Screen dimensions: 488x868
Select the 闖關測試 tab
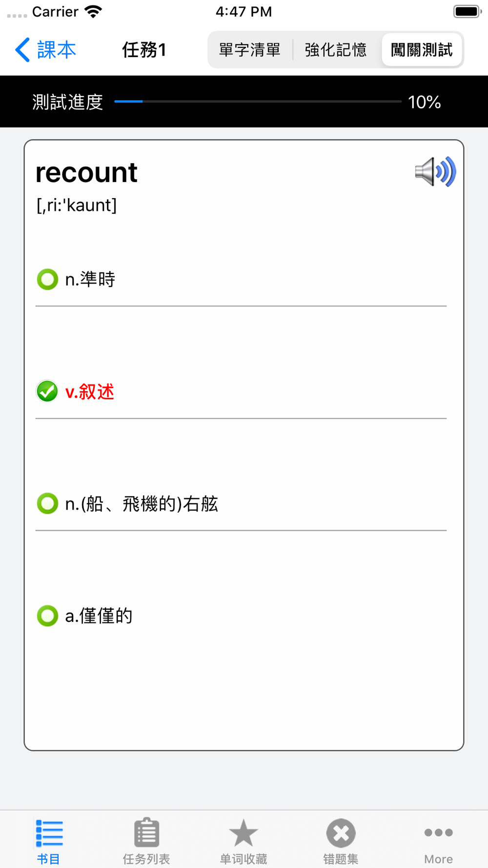click(x=422, y=50)
